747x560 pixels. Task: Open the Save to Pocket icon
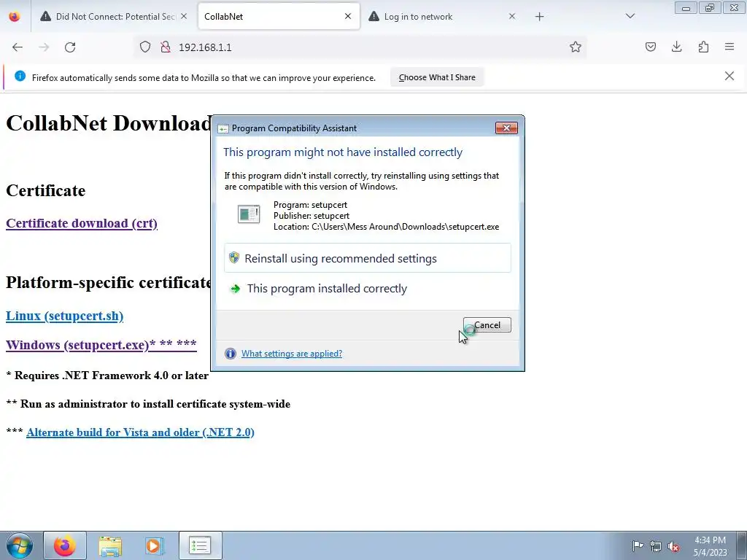click(650, 47)
